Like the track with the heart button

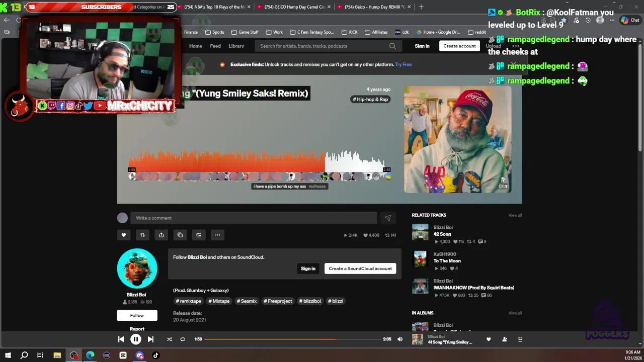(123, 235)
